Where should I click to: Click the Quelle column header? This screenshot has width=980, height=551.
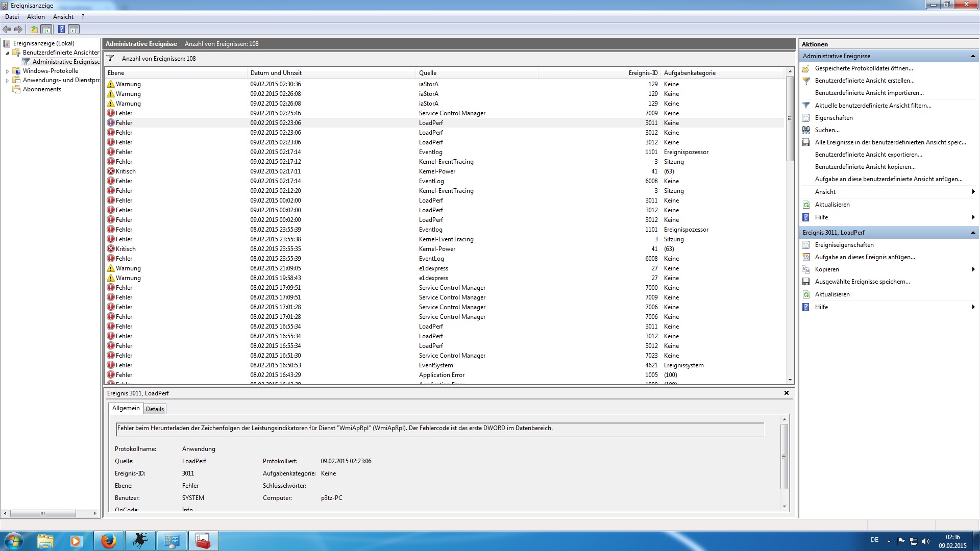(x=428, y=73)
